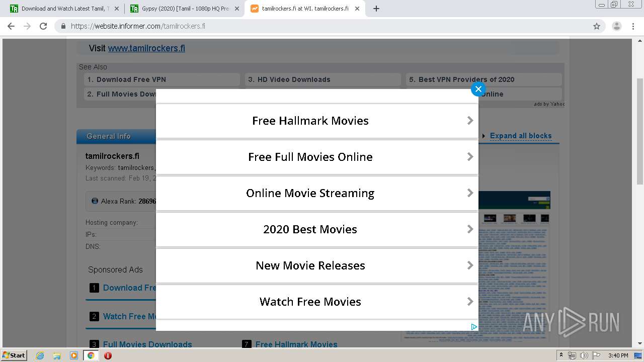Open the Full Movies Downloads sponsored link

click(x=147, y=344)
